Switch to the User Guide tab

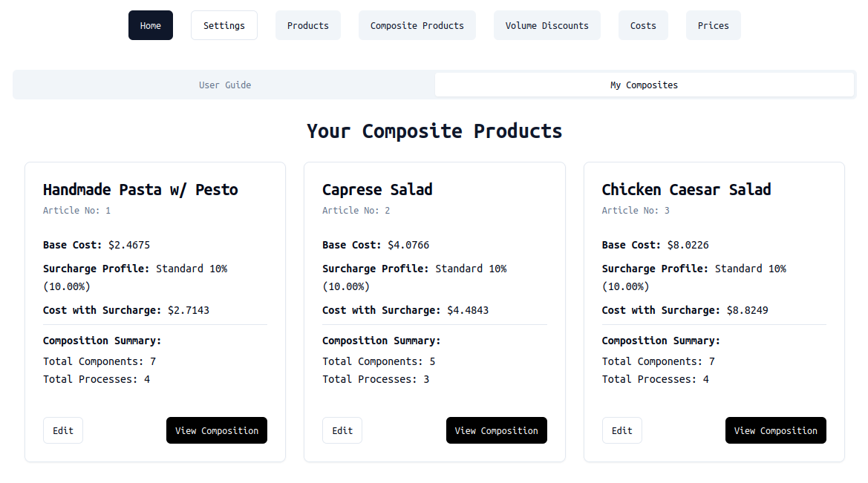225,85
